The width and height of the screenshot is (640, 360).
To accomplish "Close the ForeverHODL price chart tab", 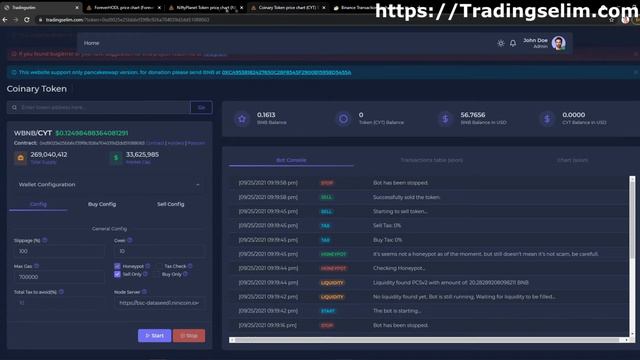I will pos(159,7).
